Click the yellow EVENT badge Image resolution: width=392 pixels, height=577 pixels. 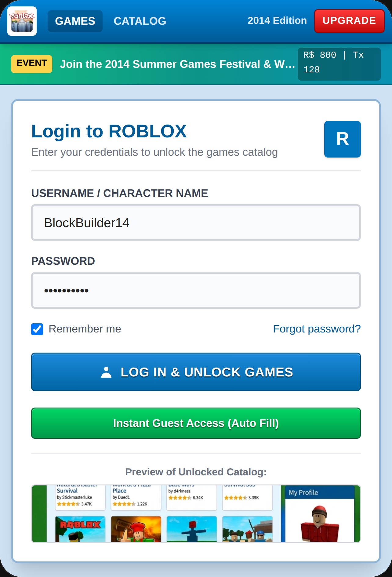pyautogui.click(x=31, y=64)
